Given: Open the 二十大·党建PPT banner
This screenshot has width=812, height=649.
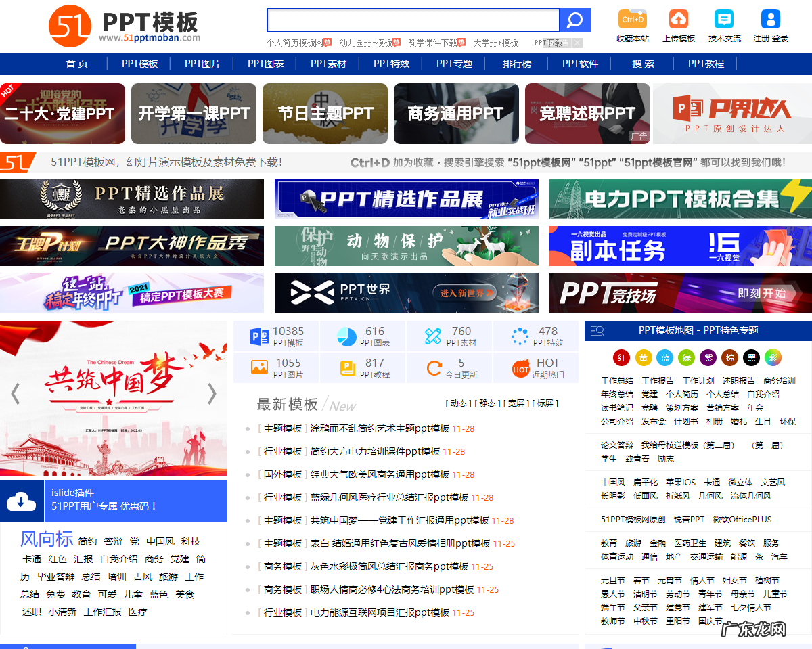Looking at the screenshot, I should [x=62, y=113].
